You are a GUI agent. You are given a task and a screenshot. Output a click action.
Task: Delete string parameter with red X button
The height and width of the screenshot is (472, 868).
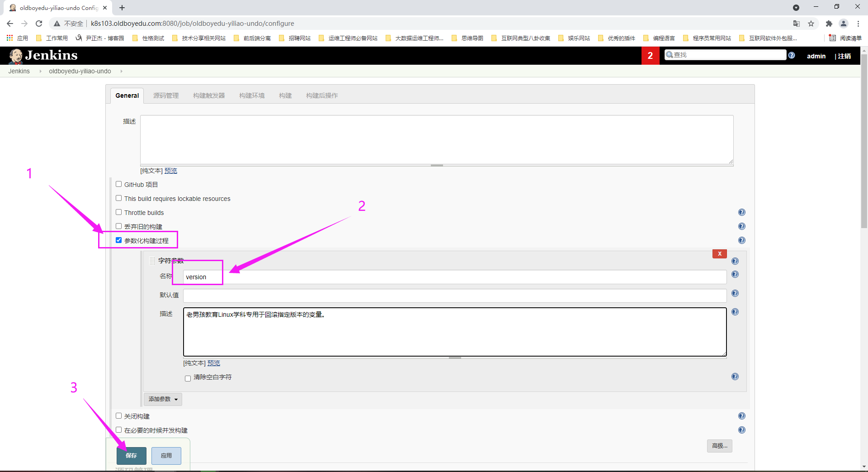(719, 254)
